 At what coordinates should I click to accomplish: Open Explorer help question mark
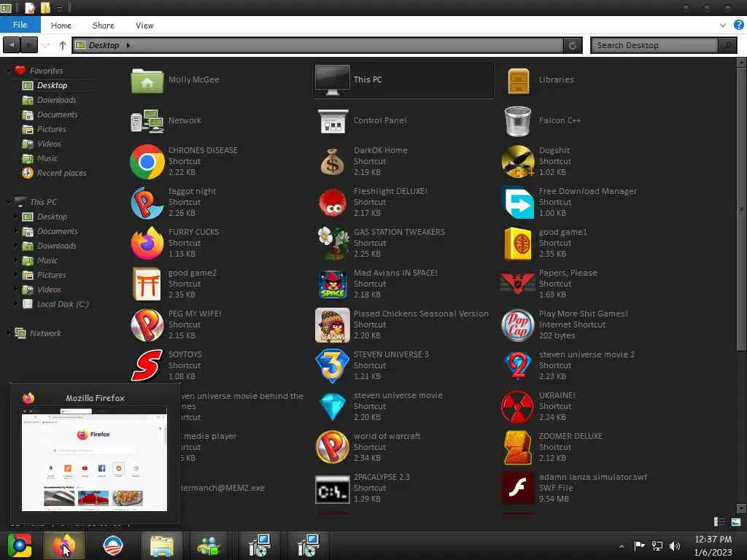pos(738,26)
